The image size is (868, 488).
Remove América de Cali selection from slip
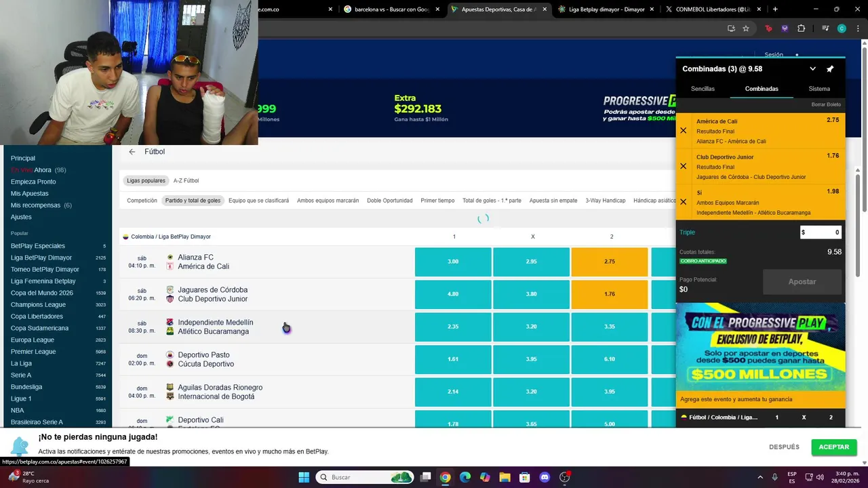(684, 131)
